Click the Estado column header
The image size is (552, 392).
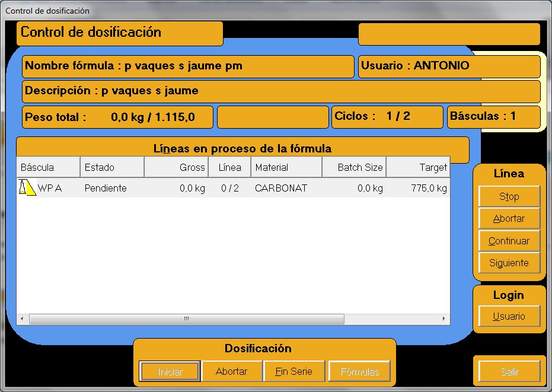click(x=112, y=167)
